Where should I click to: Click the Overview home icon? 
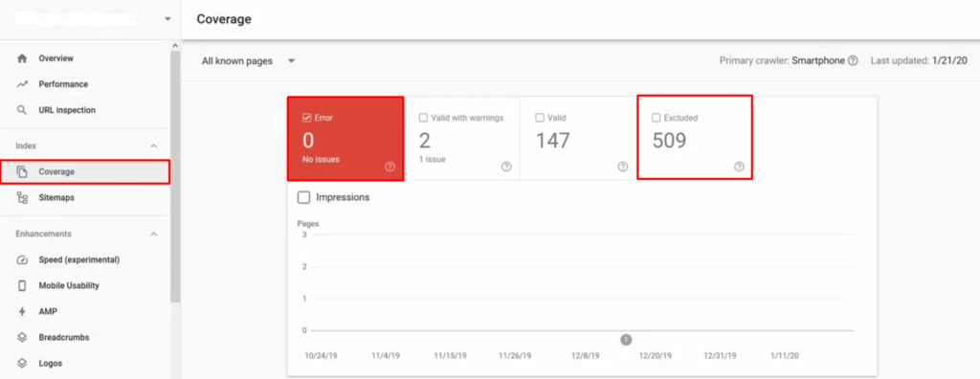[x=22, y=58]
